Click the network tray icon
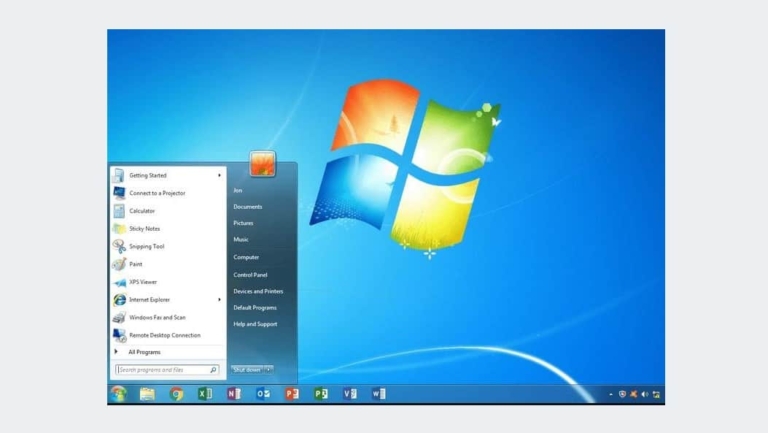This screenshot has width=768, height=433. (x=656, y=394)
